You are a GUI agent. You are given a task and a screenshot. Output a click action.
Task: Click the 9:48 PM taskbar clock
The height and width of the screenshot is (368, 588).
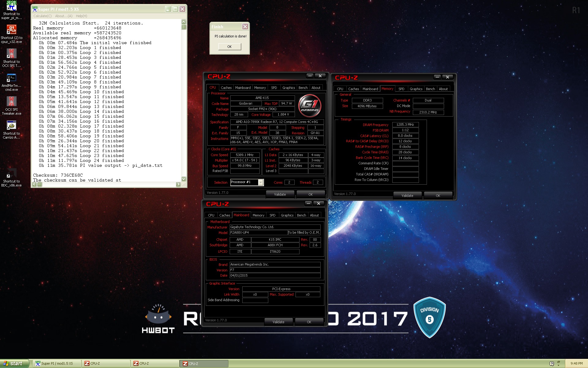(x=576, y=364)
